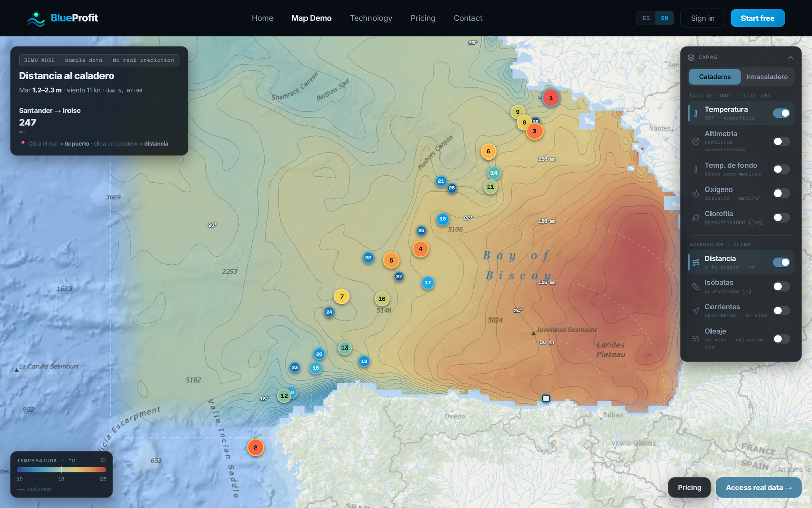Click the Altimetría eddy icon
The height and width of the screenshot is (508, 812).
(x=696, y=141)
